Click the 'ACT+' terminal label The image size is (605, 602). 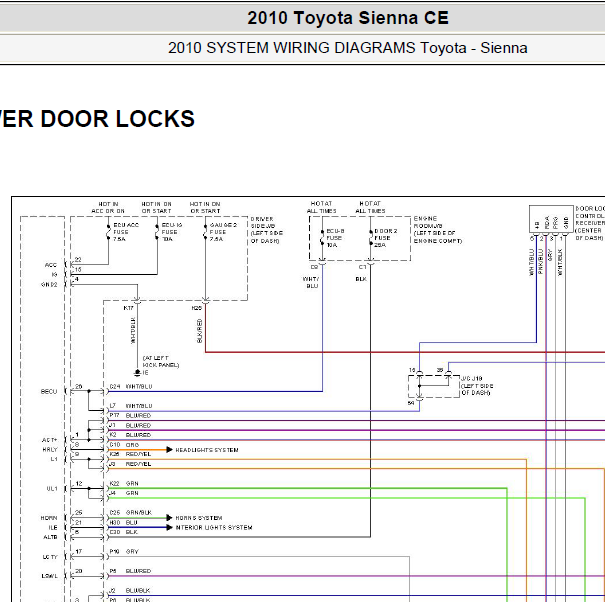coord(49,440)
